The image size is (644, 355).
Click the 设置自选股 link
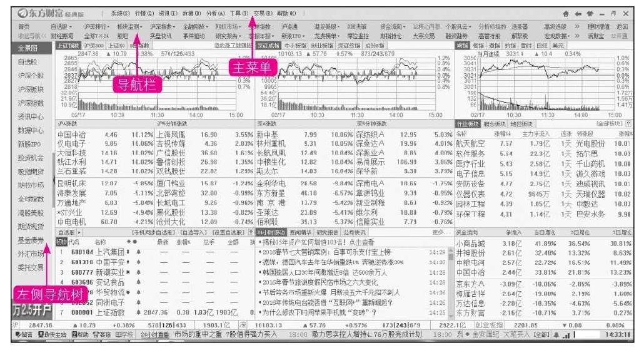(x=228, y=232)
